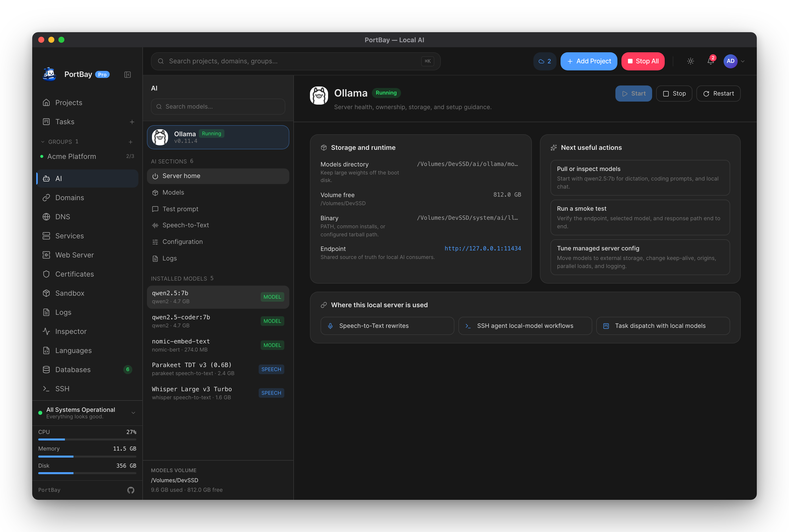Click the cloud indicator showing 2
789x532 pixels.
tap(544, 61)
